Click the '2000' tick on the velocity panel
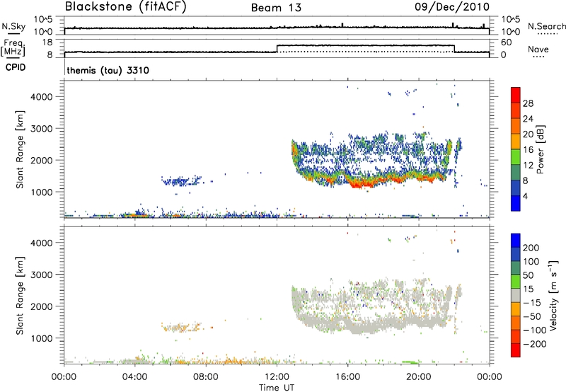This screenshot has width=566, height=392. [x=42, y=306]
